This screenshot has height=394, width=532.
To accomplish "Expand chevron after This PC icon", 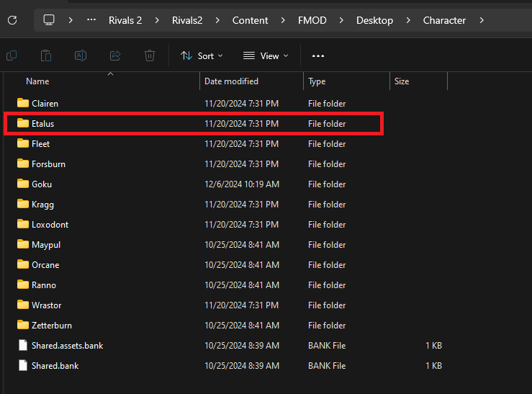I will pos(71,20).
